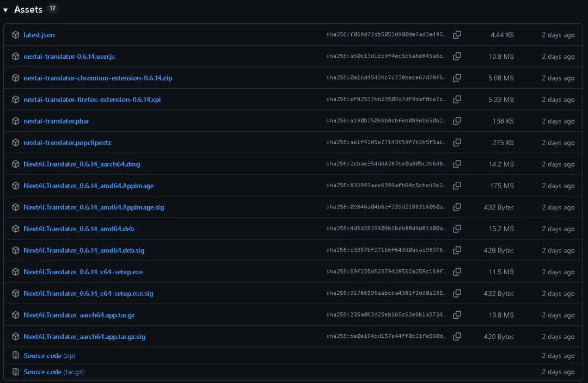Viewport: 588px width, 383px height.
Task: Click package icon beside amd64.AppImage
Action: pos(15,186)
